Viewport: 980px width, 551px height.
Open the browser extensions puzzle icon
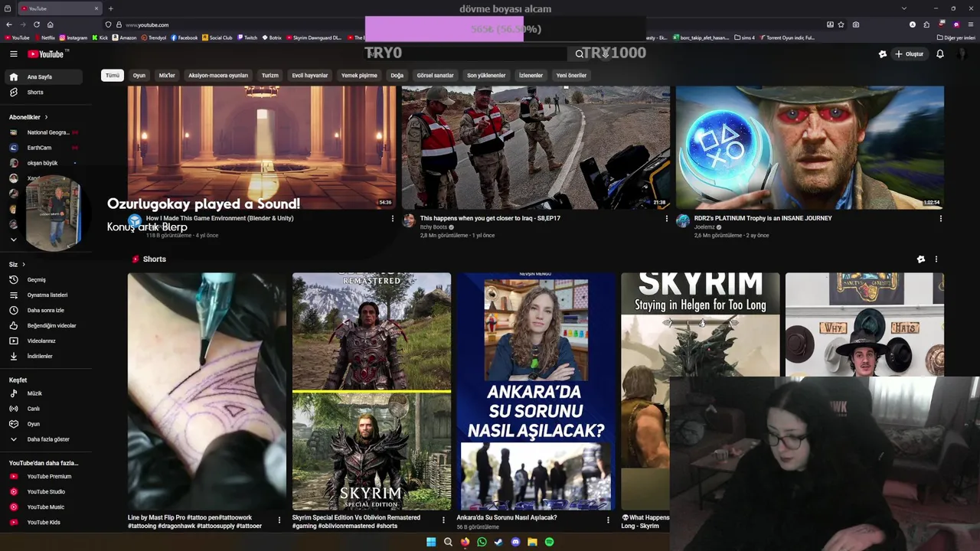click(x=926, y=24)
